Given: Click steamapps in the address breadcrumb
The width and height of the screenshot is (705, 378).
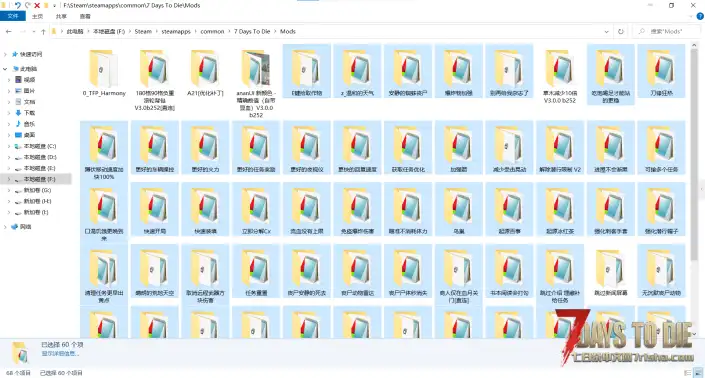Looking at the screenshot, I should pos(176,31).
